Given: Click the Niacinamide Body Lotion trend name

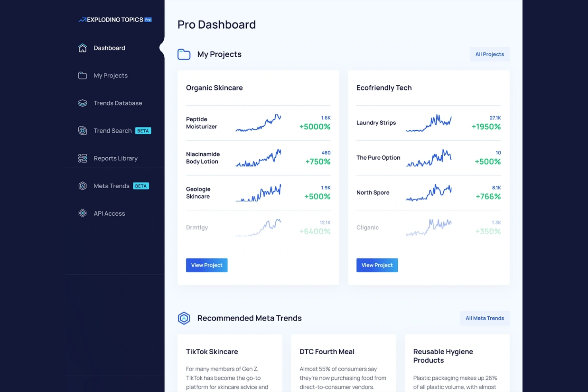Looking at the screenshot, I should click(x=203, y=158).
